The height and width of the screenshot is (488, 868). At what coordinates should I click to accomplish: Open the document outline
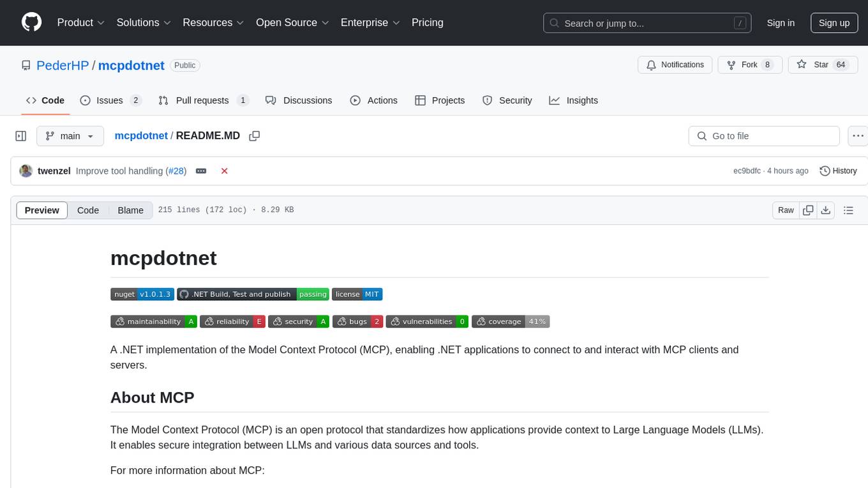point(848,210)
